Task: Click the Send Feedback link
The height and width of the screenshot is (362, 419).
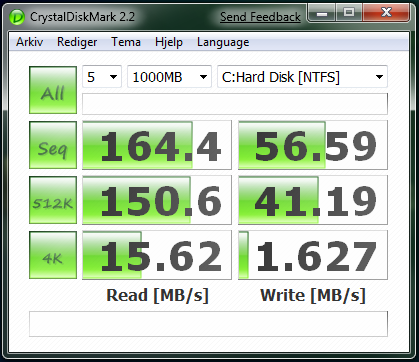Action: click(x=260, y=17)
